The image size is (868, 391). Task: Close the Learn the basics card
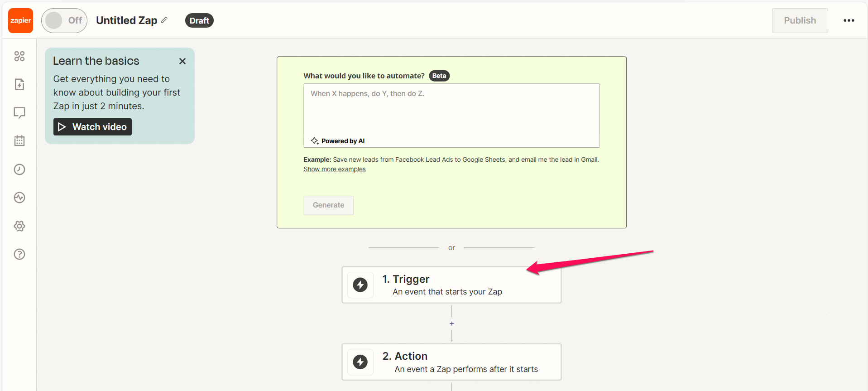tap(182, 61)
